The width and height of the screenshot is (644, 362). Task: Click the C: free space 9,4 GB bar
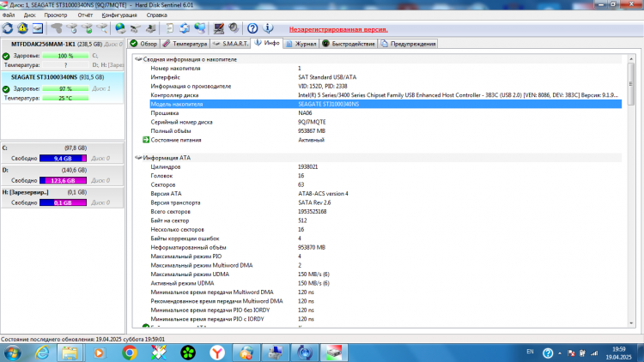pos(63,159)
